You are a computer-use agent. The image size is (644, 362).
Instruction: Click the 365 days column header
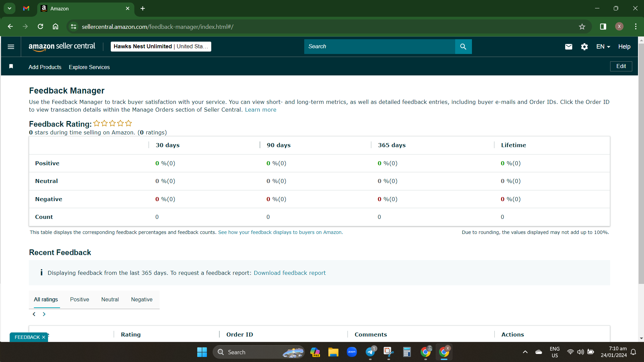pos(392,145)
